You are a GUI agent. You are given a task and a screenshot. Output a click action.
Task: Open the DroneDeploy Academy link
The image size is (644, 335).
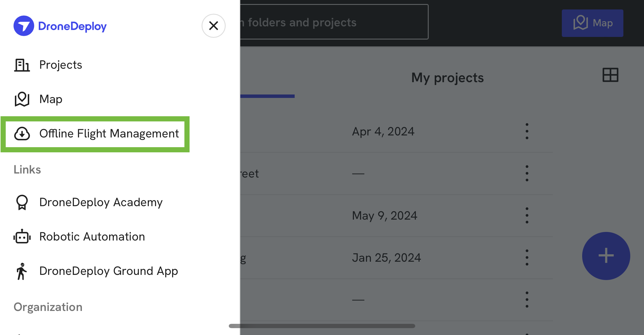tap(101, 202)
